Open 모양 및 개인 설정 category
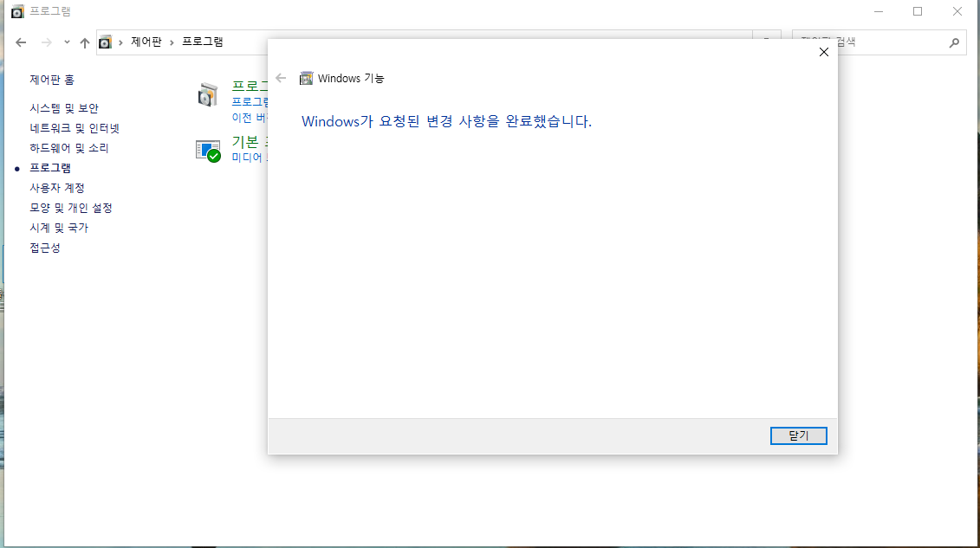Screen dimensions: 980x548 pyautogui.click(x=71, y=208)
